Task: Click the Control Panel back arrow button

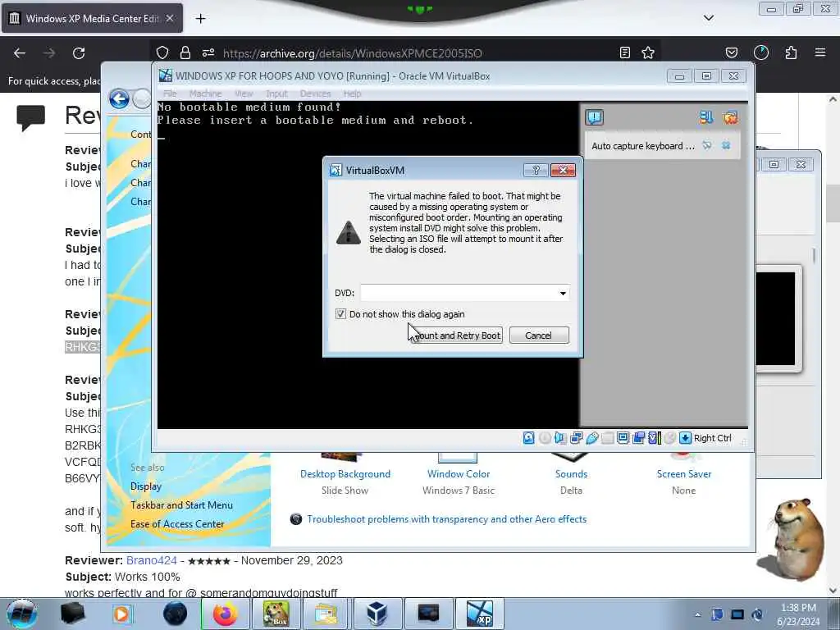Action: 119,98
